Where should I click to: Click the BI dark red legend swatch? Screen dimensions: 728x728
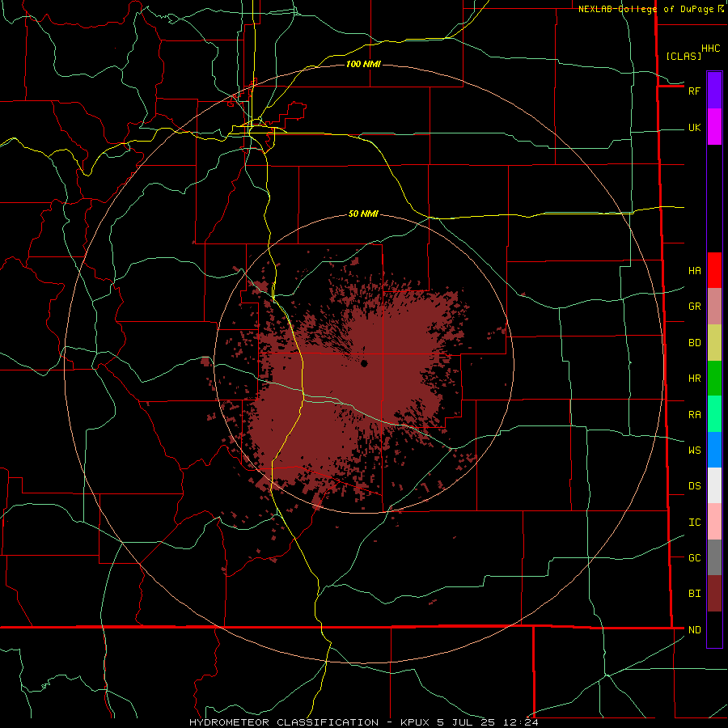coord(714,594)
